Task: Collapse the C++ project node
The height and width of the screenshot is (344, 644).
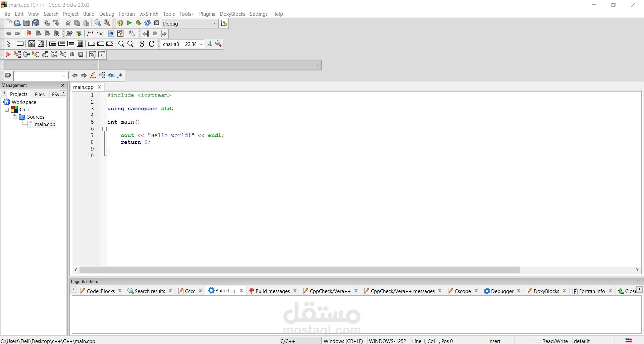Action: click(x=7, y=110)
